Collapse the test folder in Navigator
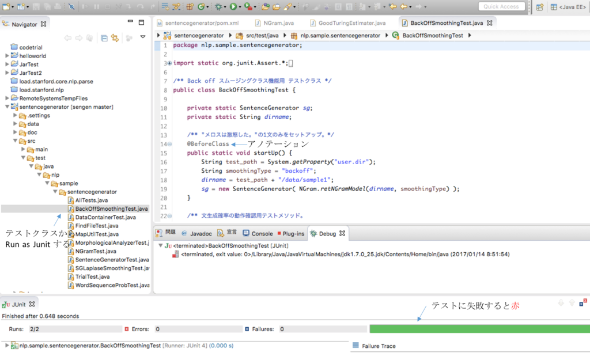 point(23,158)
